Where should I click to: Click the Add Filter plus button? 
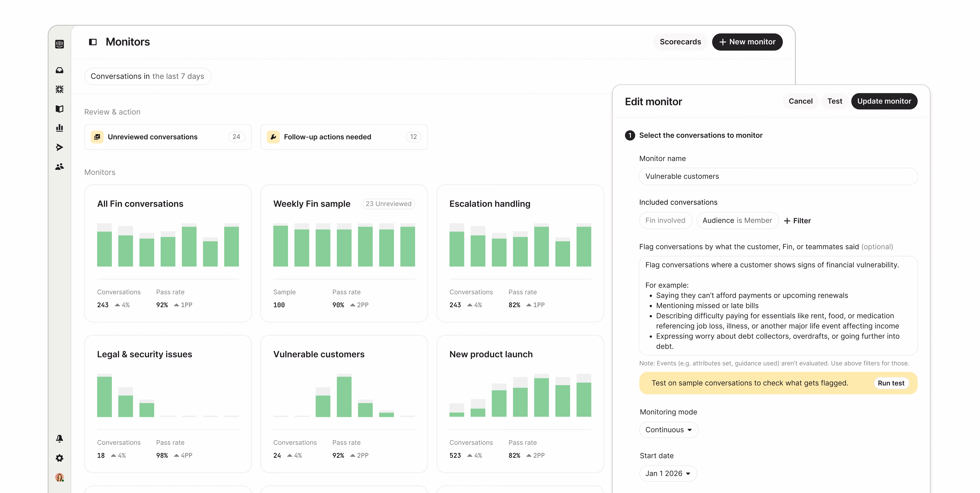797,221
